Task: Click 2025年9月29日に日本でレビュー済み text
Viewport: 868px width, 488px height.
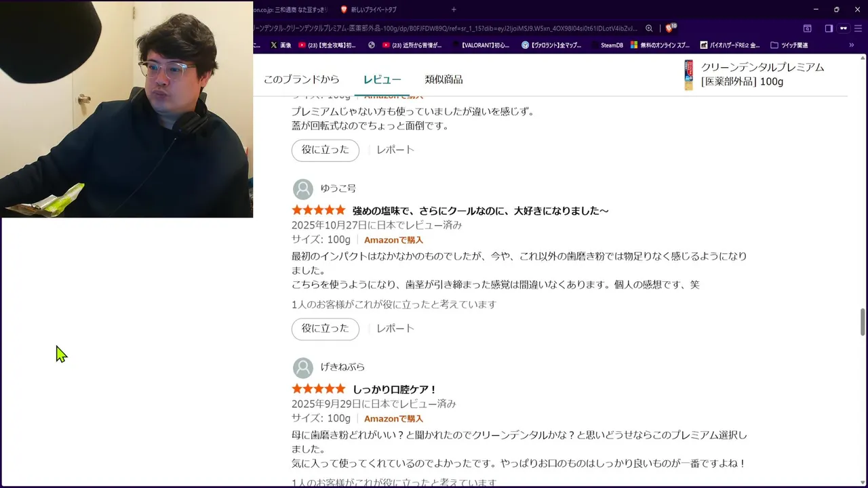Action: (x=374, y=404)
